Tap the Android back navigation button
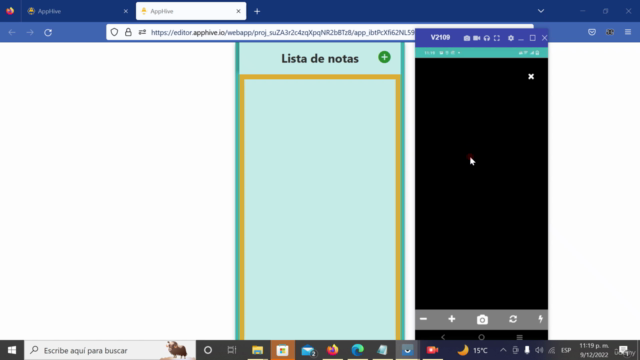Viewport: 640px width, 360px height. [x=443, y=337]
